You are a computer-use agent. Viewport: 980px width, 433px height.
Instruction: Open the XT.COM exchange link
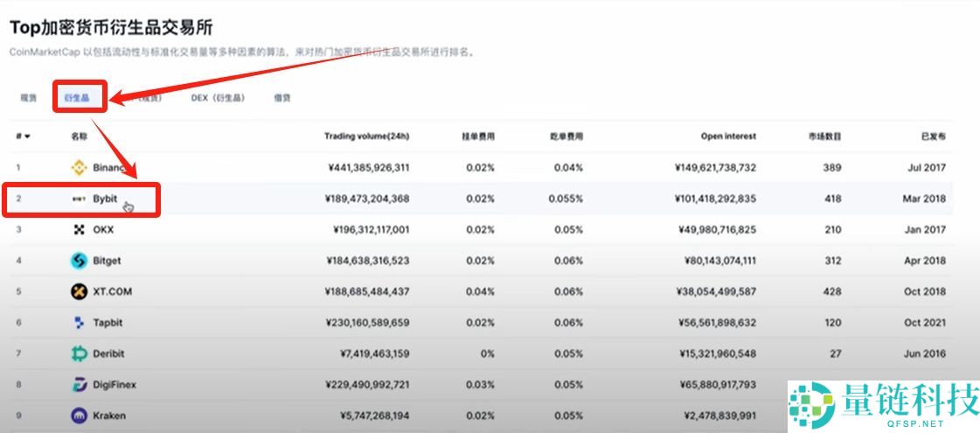click(113, 291)
